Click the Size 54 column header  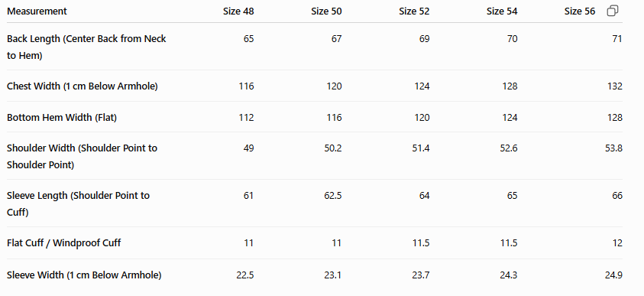502,11
